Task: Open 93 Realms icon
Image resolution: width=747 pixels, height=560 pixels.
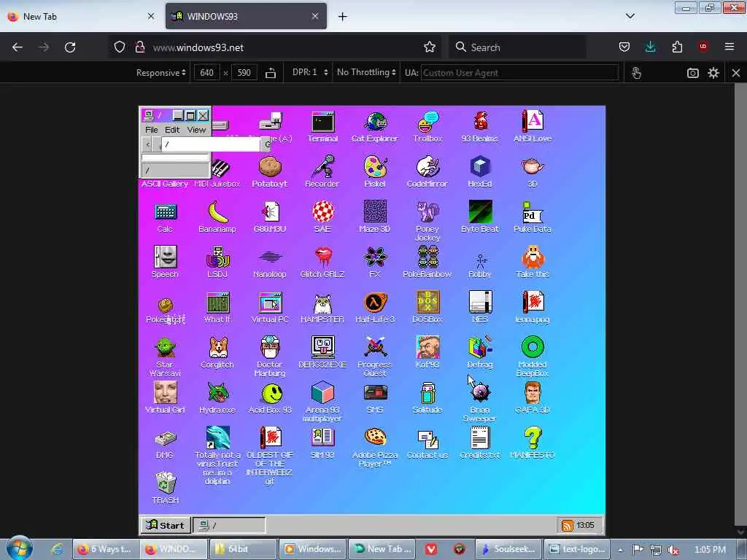Action: point(480,126)
